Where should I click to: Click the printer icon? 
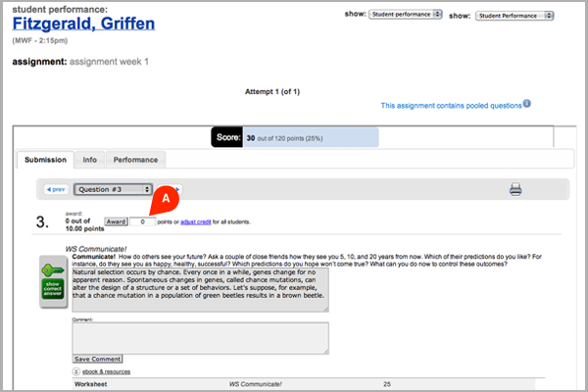click(x=515, y=189)
